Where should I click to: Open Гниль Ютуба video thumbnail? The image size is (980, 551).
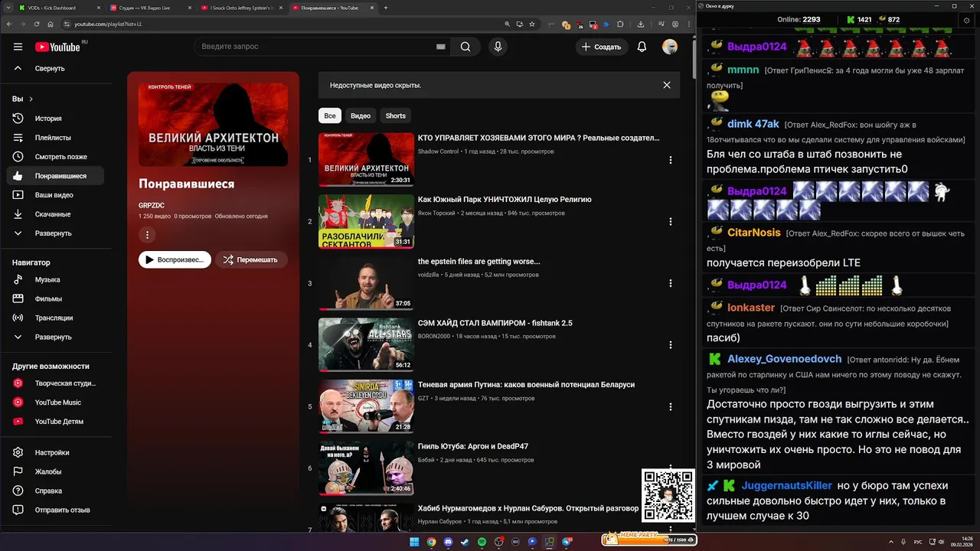[366, 468]
